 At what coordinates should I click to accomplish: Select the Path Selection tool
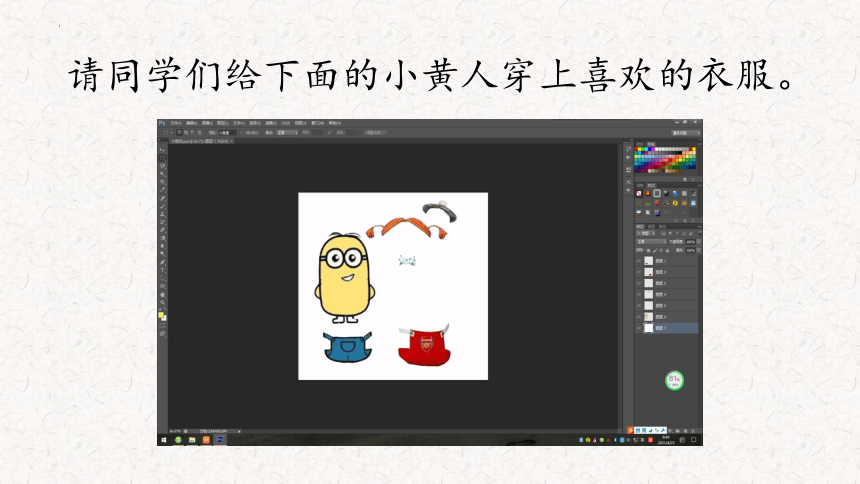[x=162, y=278]
